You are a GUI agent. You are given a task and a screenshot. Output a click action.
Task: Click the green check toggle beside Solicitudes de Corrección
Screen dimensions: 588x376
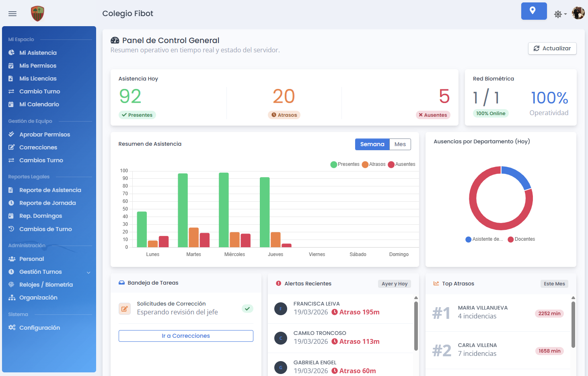pyautogui.click(x=247, y=308)
